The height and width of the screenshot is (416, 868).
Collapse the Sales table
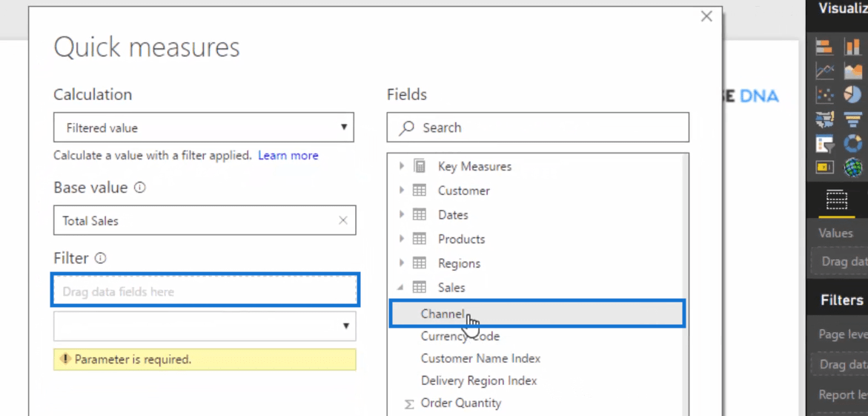point(401,288)
